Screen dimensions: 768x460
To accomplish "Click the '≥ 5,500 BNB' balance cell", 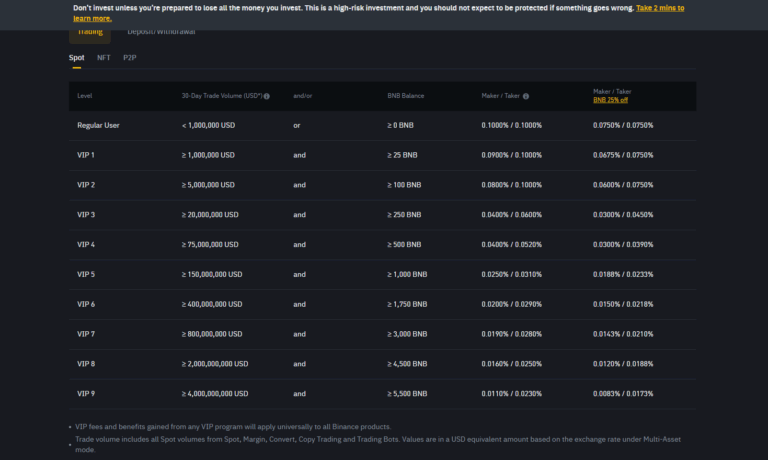I will (407, 394).
